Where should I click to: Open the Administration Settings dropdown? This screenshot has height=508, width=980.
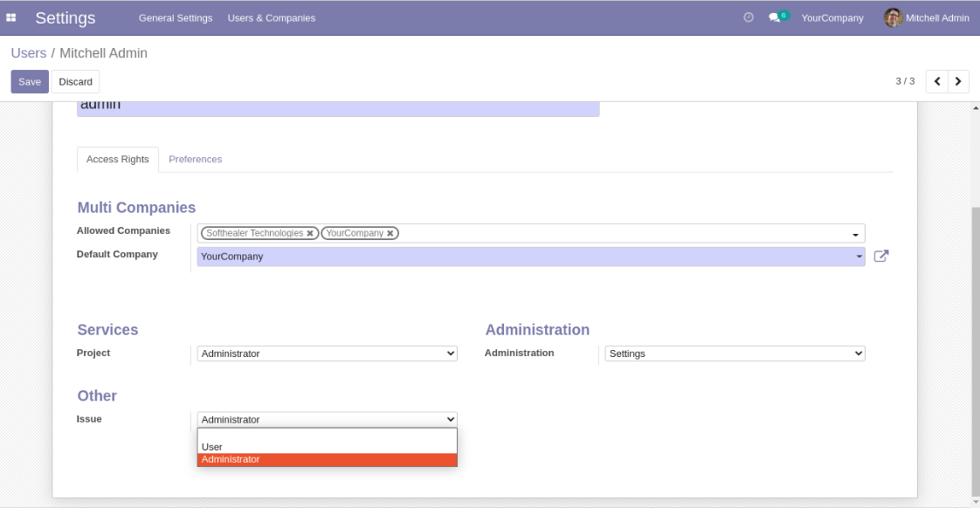coord(735,353)
